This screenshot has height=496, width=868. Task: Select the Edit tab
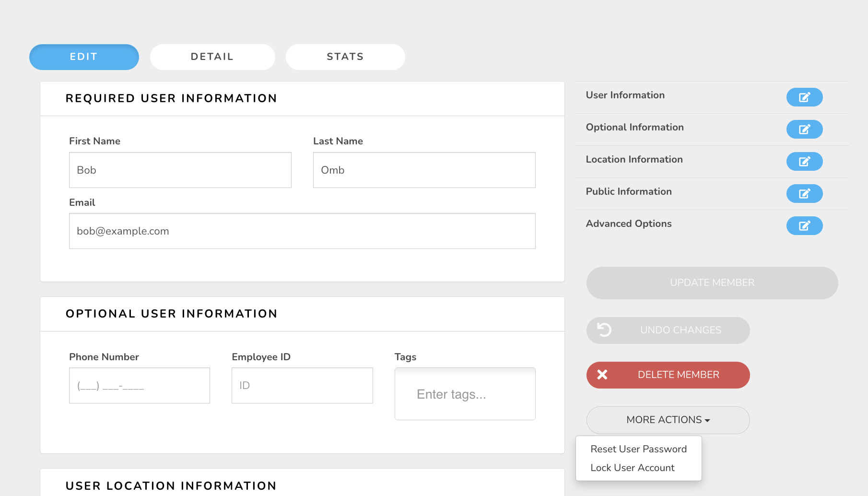click(x=84, y=57)
